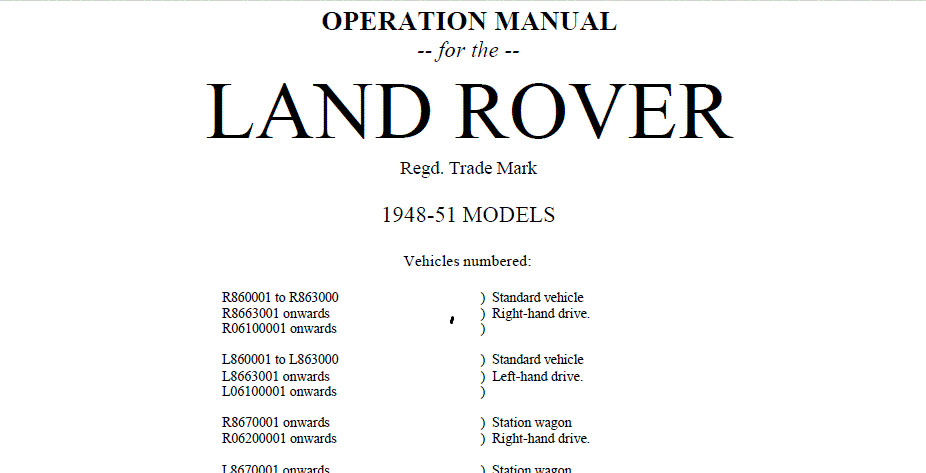The width and height of the screenshot is (926, 473).
Task: Click Standard vehicle beside R860001 to R863000
Action: point(537,298)
